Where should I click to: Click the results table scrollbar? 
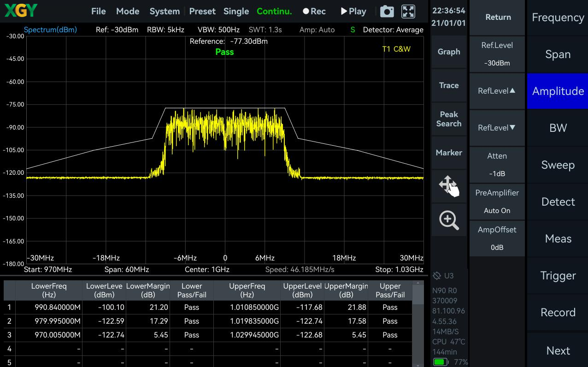tap(418, 323)
